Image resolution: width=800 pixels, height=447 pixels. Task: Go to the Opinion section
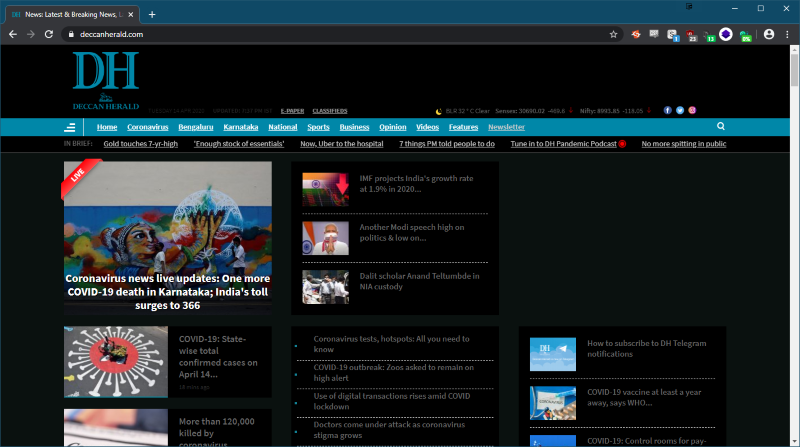pos(392,127)
